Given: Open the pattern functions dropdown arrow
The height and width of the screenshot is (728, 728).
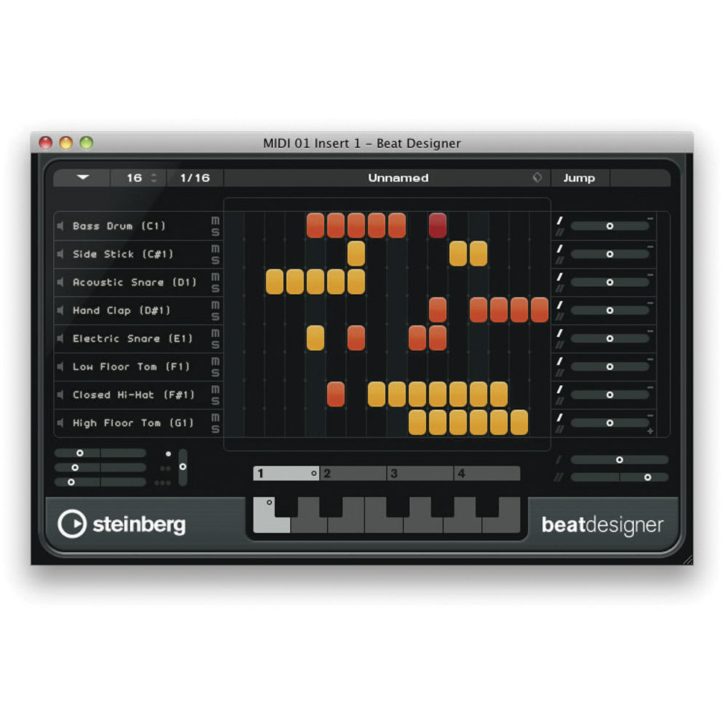Looking at the screenshot, I should tap(82, 178).
